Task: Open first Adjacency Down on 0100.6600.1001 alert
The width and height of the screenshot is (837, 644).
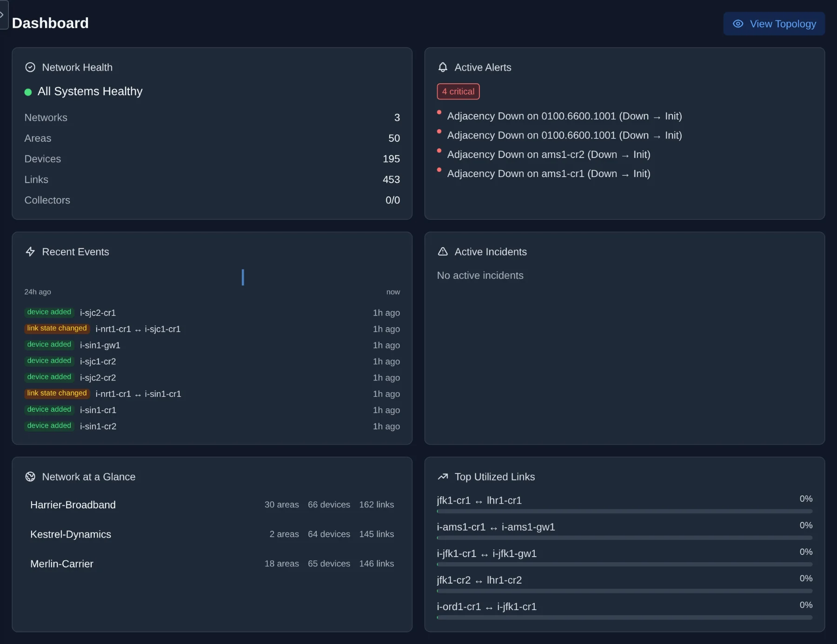Action: click(565, 116)
